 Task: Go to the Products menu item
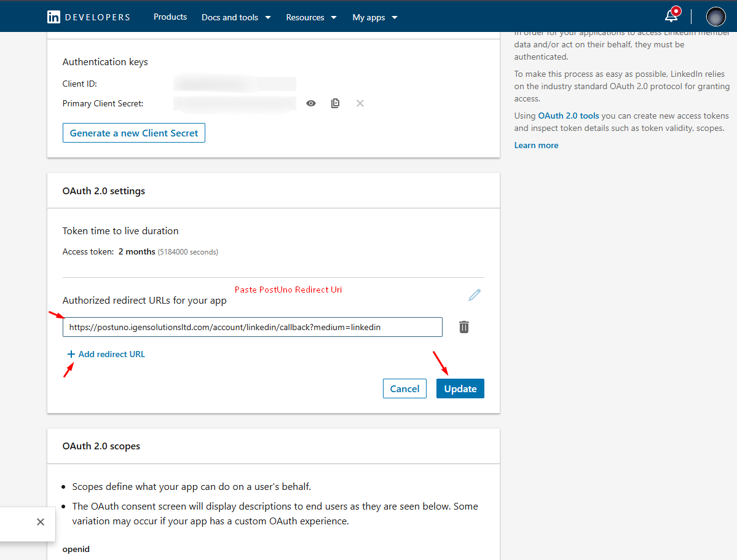click(170, 17)
